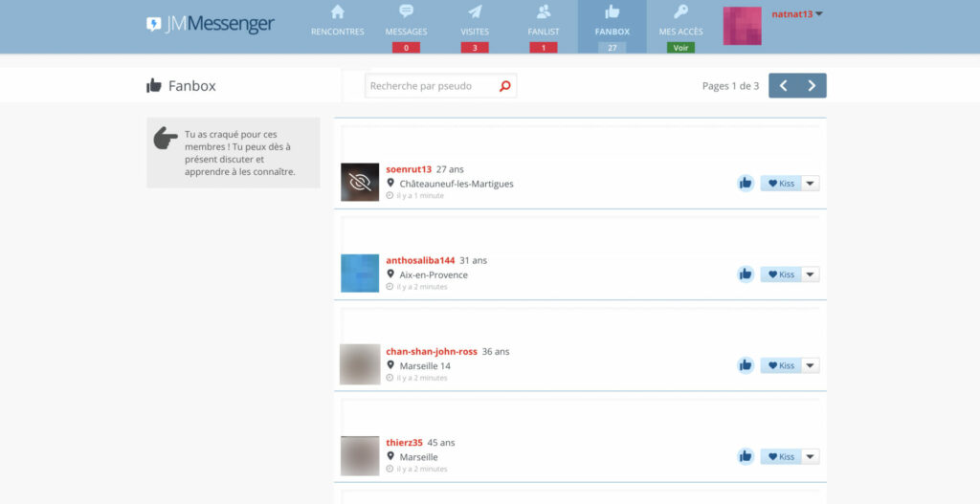Open soenrut13 profile link
Image resolution: width=980 pixels, height=504 pixels.
point(409,169)
